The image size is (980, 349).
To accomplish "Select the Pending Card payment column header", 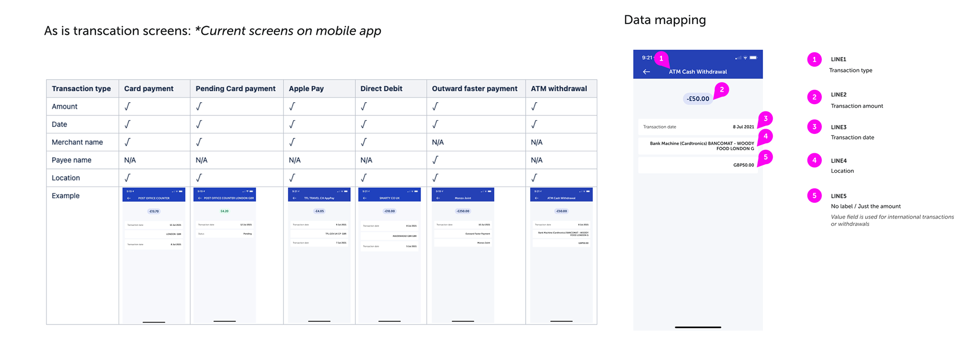I will click(237, 88).
